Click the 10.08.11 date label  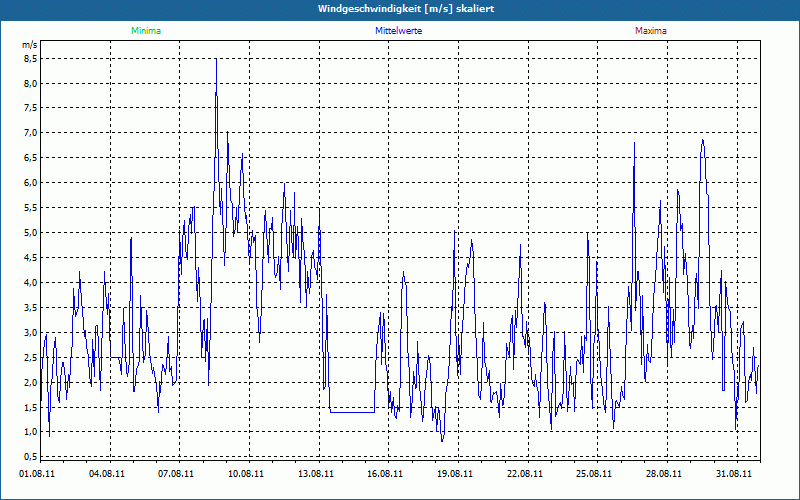click(x=246, y=473)
